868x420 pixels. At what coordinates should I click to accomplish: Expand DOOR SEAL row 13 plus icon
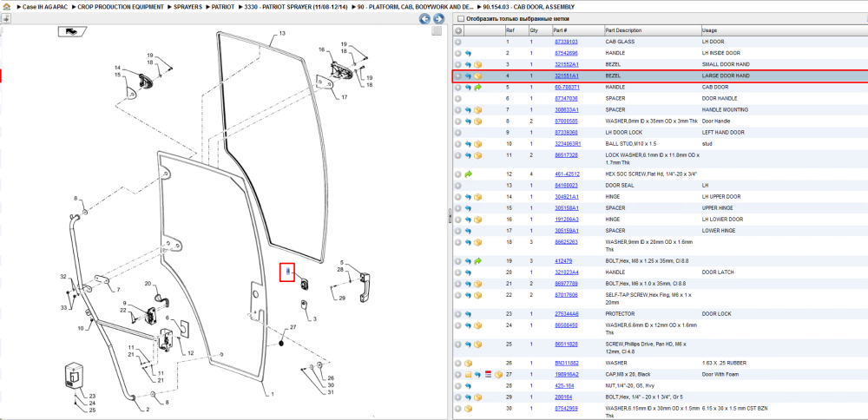(x=457, y=186)
